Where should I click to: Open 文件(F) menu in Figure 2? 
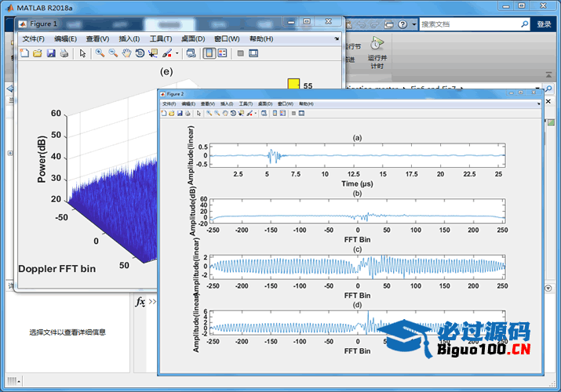click(x=169, y=103)
